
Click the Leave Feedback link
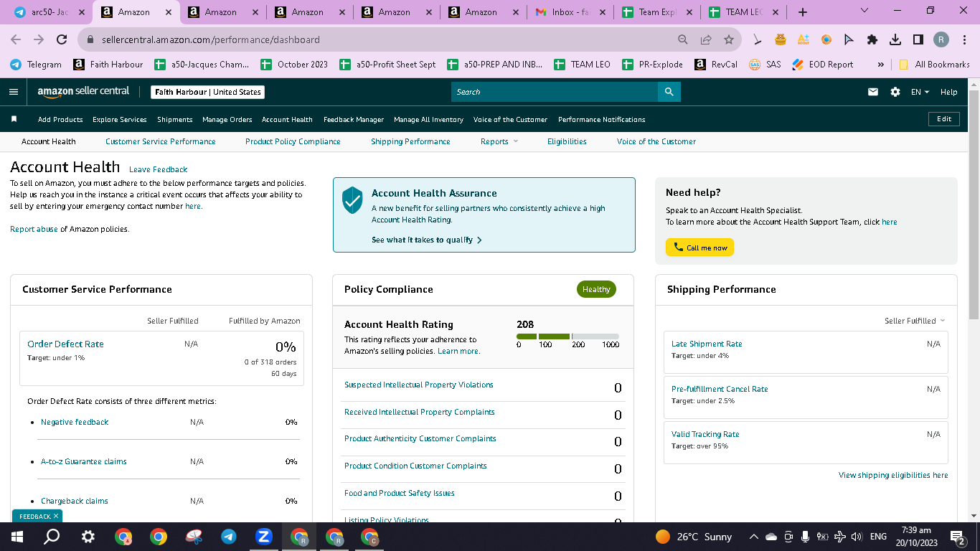point(159,169)
